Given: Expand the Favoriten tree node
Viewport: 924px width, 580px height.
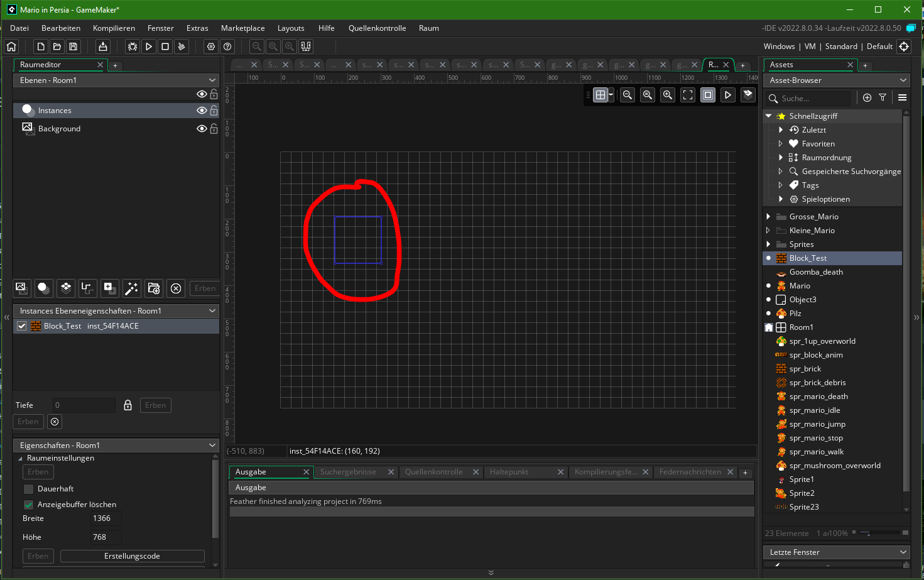Looking at the screenshot, I should (x=781, y=144).
